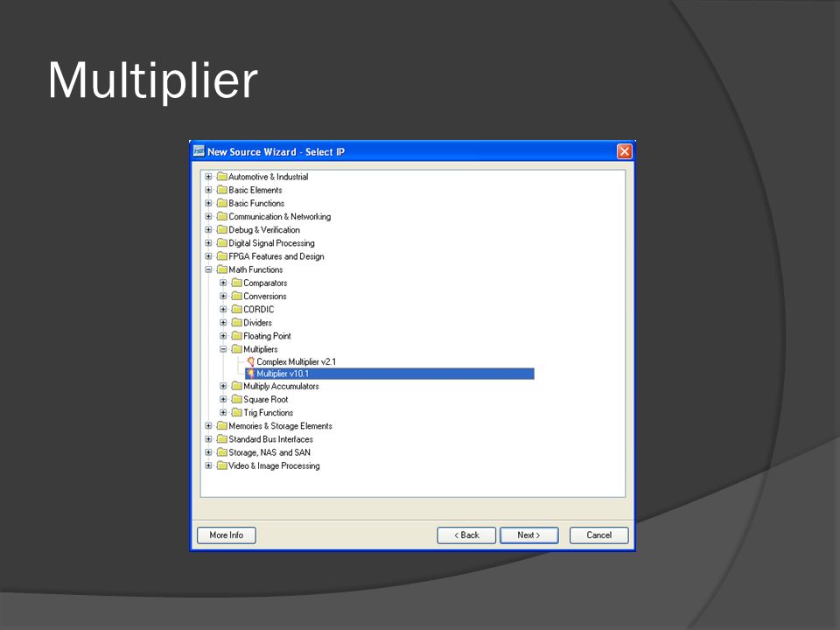840x630 pixels.
Task: Expand the Video & Image Processing node
Action: (208, 465)
